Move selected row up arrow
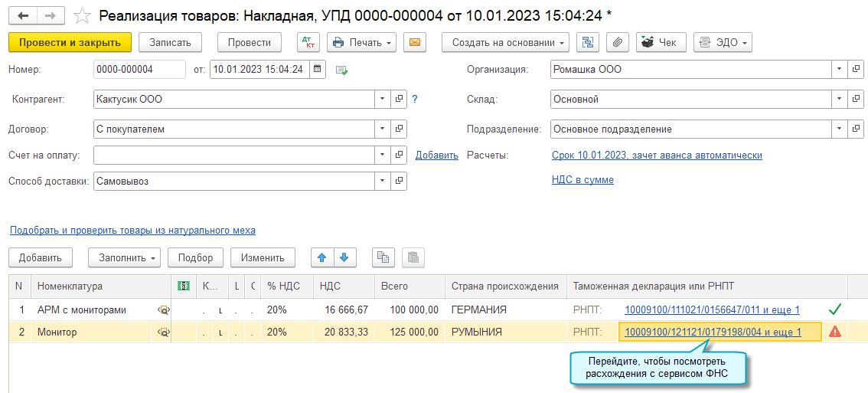868x393 pixels. (322, 257)
